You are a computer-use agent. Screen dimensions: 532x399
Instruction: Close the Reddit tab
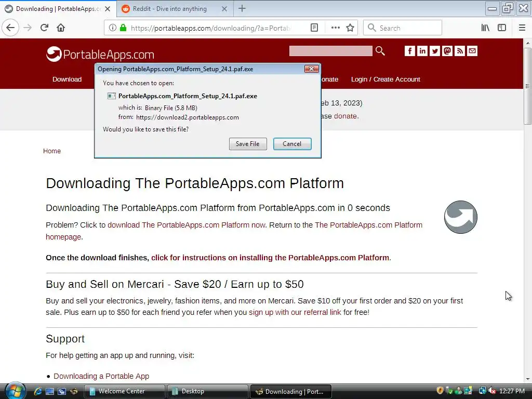[224, 9]
